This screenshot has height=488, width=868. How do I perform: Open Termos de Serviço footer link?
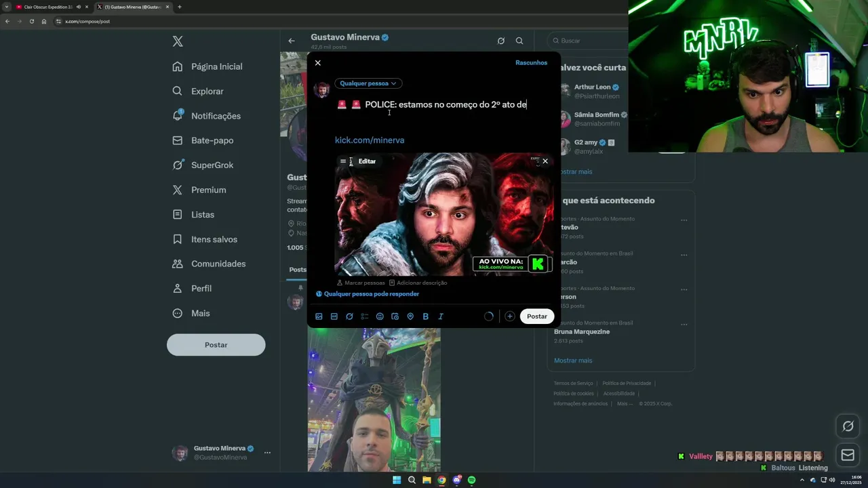(x=573, y=384)
